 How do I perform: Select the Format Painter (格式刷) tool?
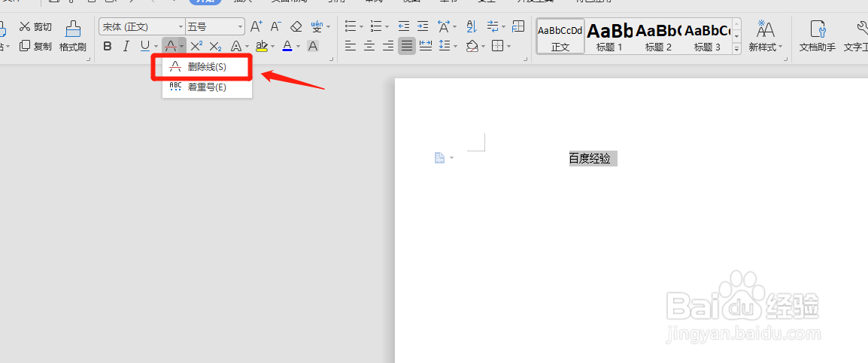72,37
